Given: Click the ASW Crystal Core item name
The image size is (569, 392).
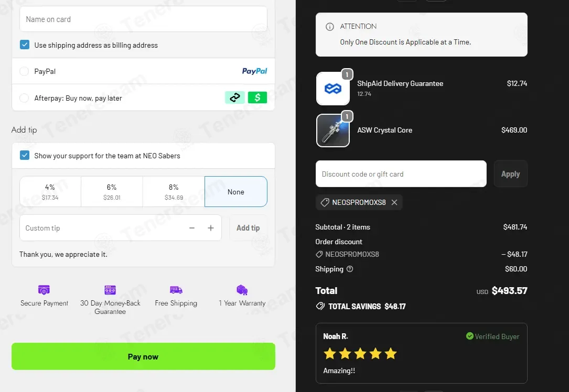Looking at the screenshot, I should coord(384,130).
